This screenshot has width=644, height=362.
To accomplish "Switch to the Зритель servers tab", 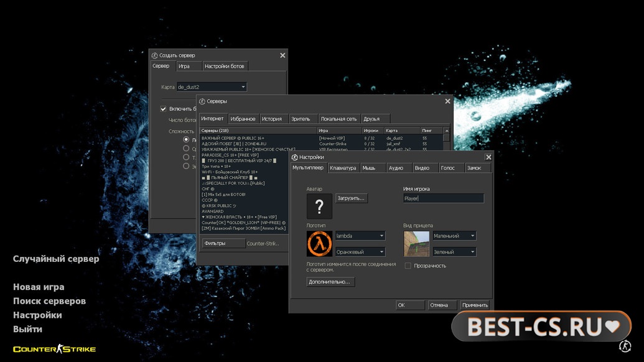I will [x=304, y=119].
